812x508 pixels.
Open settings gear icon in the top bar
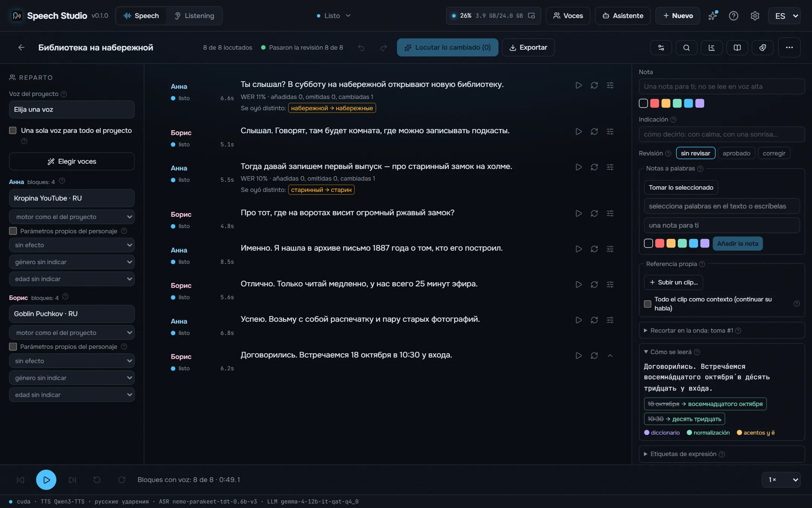click(x=755, y=16)
